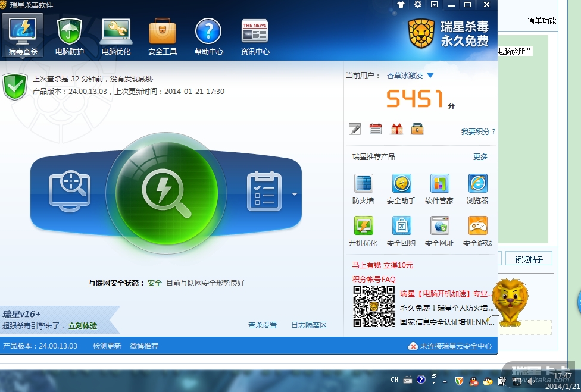
Task: Open 国家信息安全认证培训 news headline
Action: 447,322
